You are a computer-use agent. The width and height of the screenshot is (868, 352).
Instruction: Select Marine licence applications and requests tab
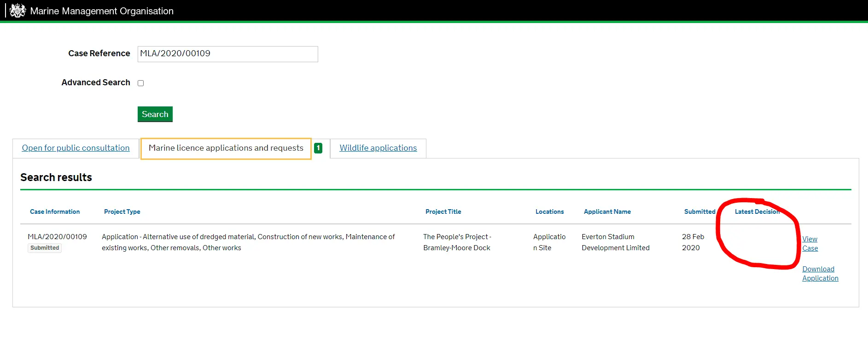[226, 148]
